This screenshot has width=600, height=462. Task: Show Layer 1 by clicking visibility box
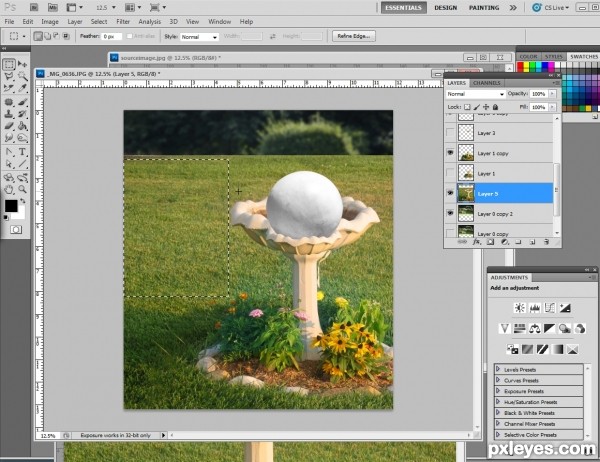pos(450,173)
